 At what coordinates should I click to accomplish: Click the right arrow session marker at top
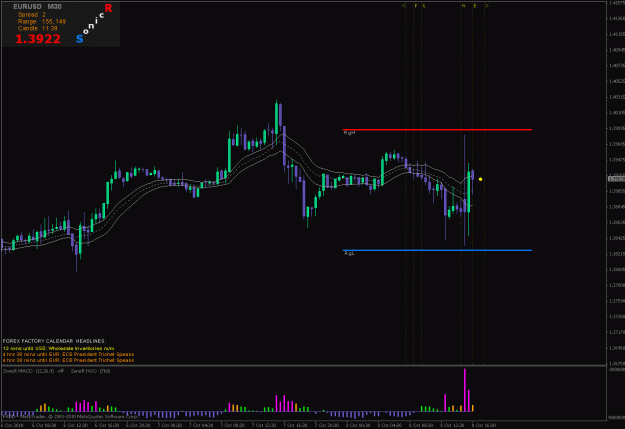pyautogui.click(x=486, y=6)
